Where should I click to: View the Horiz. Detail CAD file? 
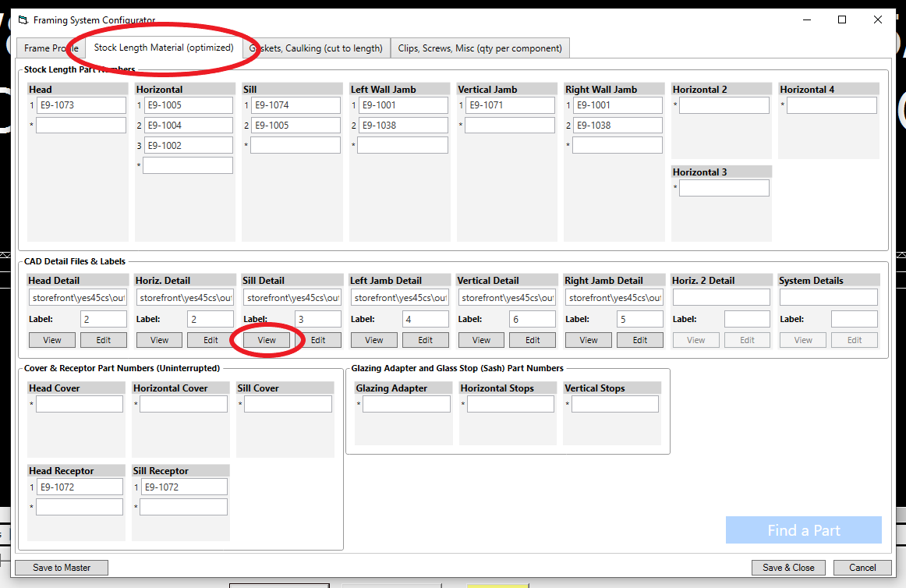[160, 340]
